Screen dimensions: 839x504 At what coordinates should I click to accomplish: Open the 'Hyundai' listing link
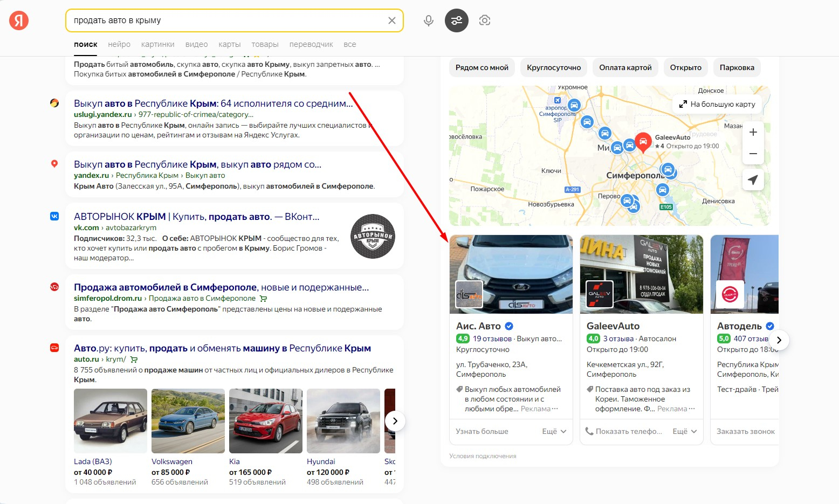tap(321, 461)
